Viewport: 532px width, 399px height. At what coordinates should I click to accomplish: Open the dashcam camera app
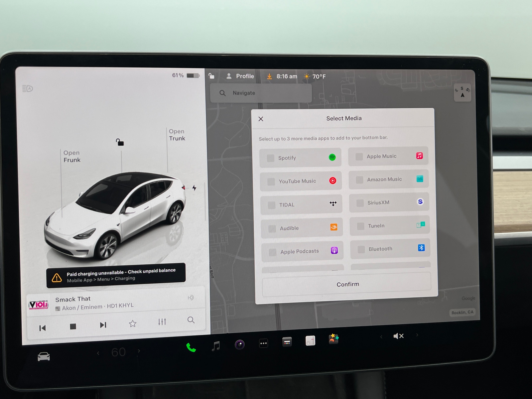[240, 344]
